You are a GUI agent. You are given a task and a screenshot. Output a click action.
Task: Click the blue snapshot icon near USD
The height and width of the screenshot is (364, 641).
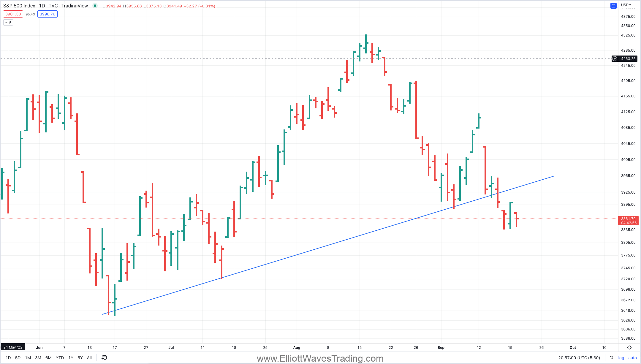tap(613, 6)
